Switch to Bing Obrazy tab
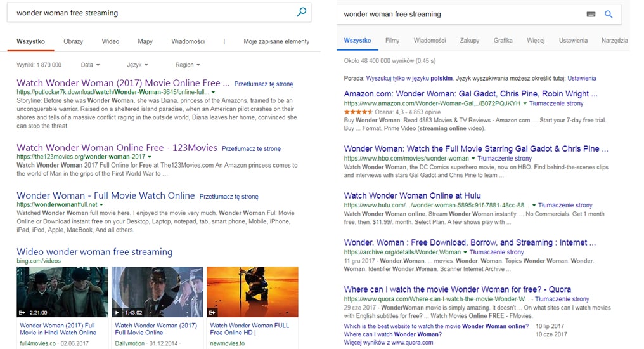The width and height of the screenshot is (644, 349). (x=73, y=41)
